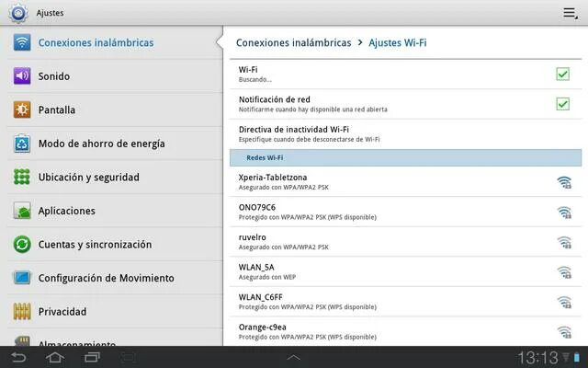Click the Conexiones inalámbricas Wi-Fi icon
The image size is (588, 368).
[22, 42]
